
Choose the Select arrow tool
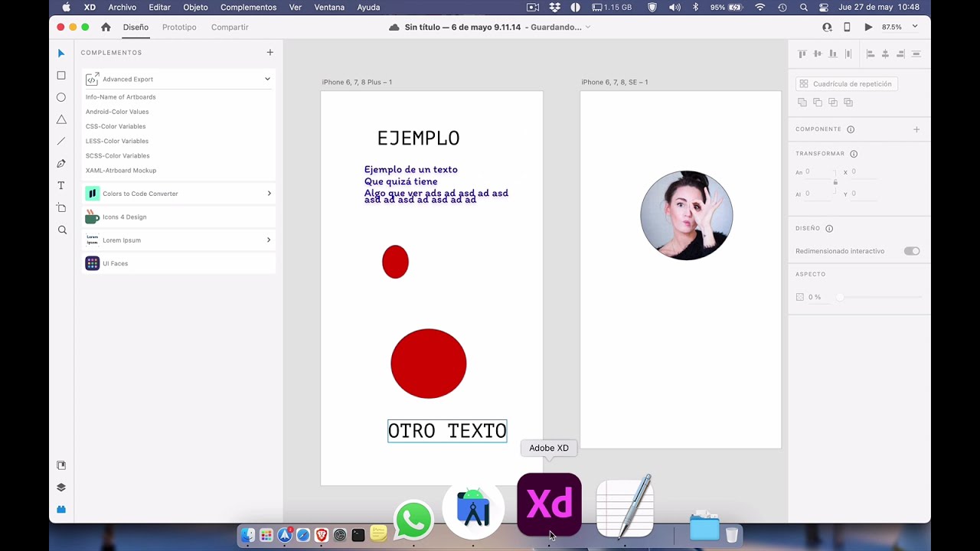(x=61, y=53)
